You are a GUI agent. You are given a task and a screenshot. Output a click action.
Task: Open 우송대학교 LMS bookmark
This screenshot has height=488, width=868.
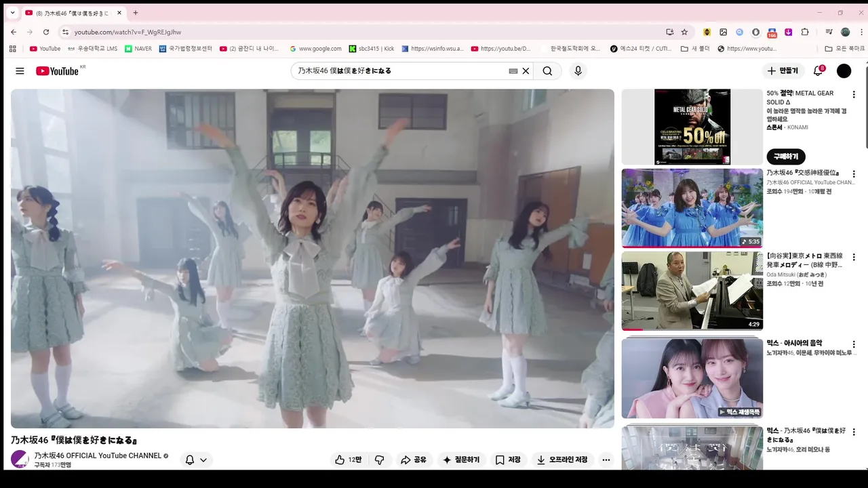(x=93, y=49)
